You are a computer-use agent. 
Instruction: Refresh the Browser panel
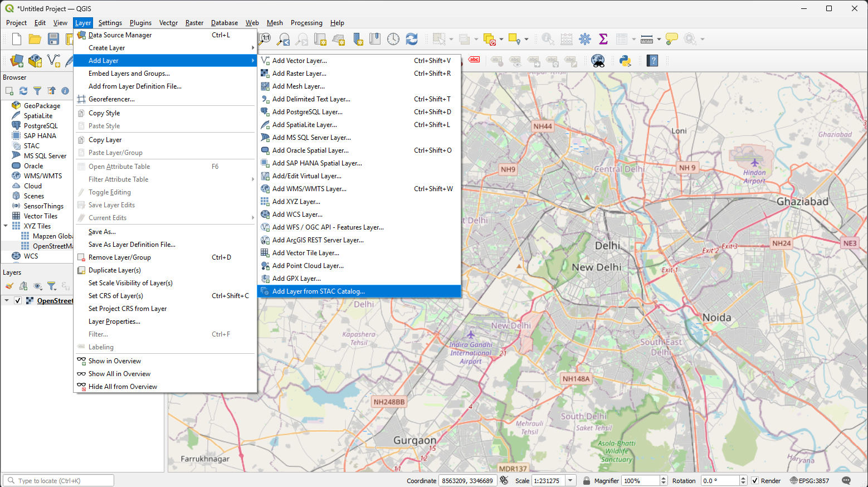23,91
